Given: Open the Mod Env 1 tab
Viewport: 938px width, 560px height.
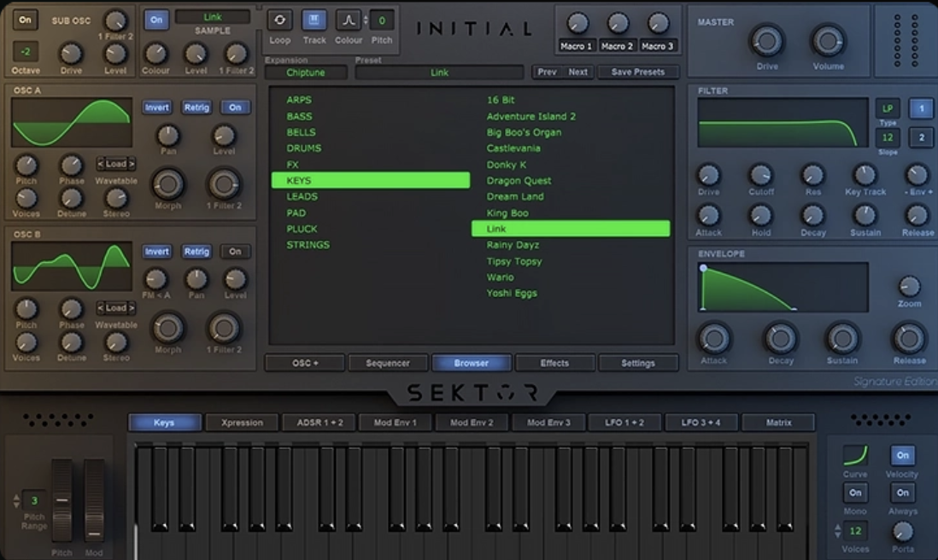Looking at the screenshot, I should (x=396, y=423).
